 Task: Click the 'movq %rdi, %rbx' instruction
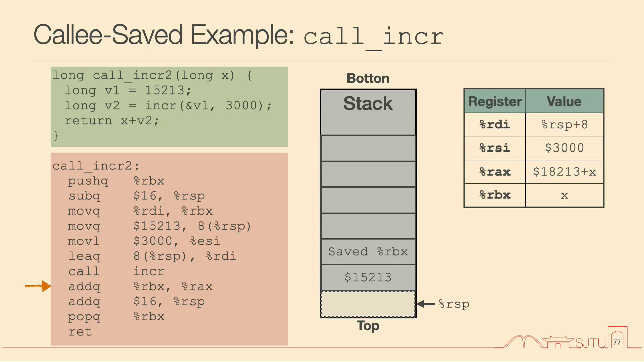point(140,211)
